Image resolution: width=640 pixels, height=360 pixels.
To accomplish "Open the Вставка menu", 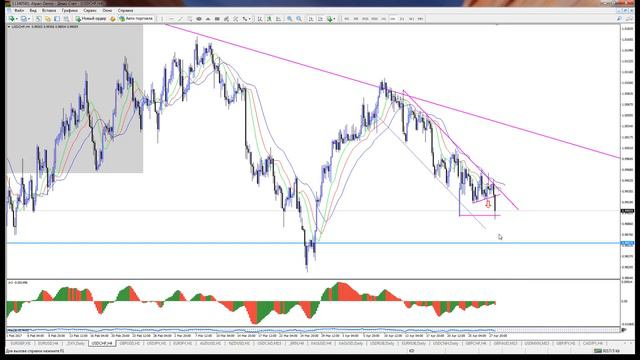I will [x=49, y=10].
